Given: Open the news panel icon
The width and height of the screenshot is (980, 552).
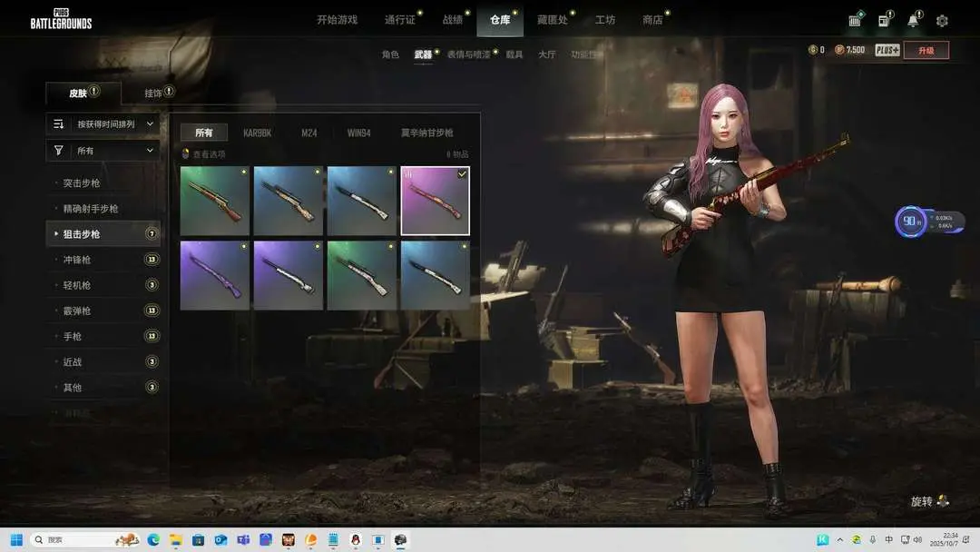Looking at the screenshot, I should (x=884, y=21).
